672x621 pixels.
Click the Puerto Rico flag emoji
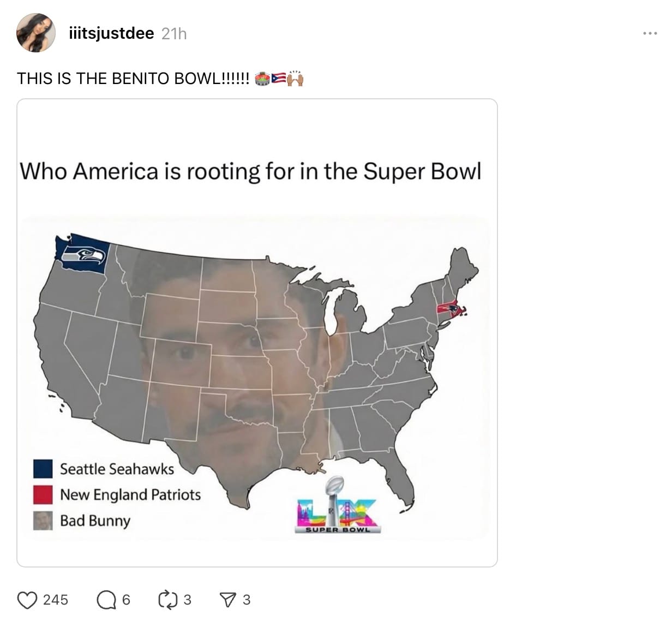pyautogui.click(x=278, y=78)
